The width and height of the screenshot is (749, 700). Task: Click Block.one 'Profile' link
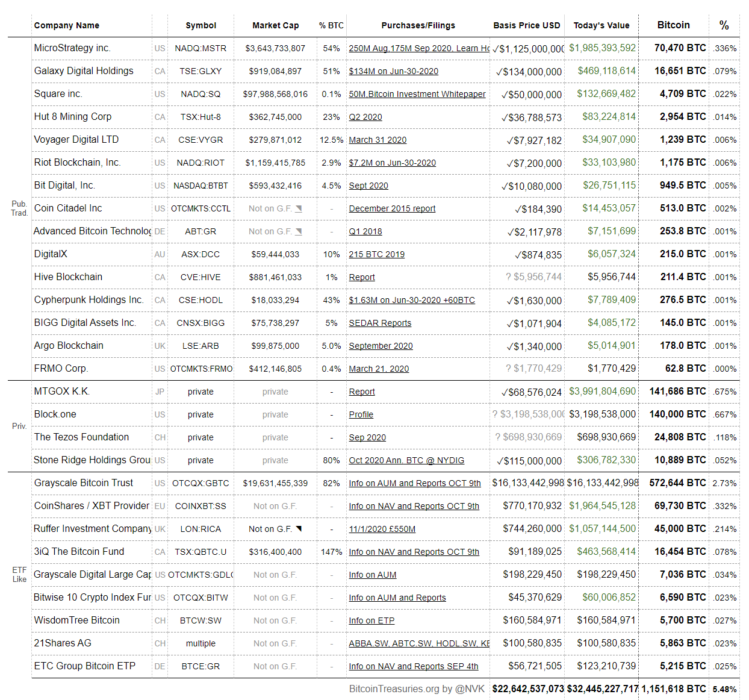[x=361, y=414]
